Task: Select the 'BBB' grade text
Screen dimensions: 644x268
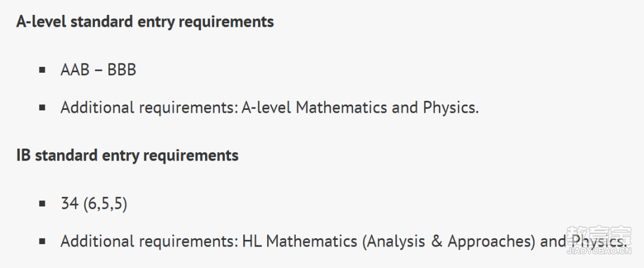Action: pos(122,70)
